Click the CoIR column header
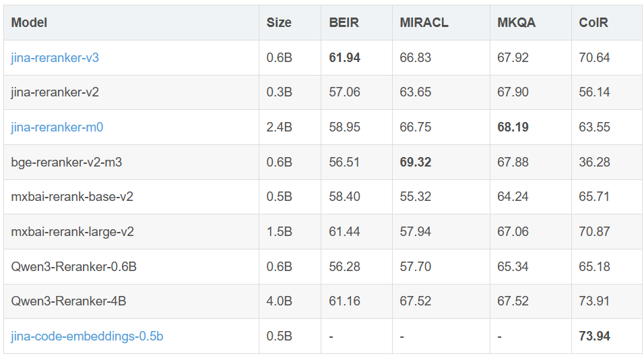This screenshot has height=356, width=644. tap(593, 23)
